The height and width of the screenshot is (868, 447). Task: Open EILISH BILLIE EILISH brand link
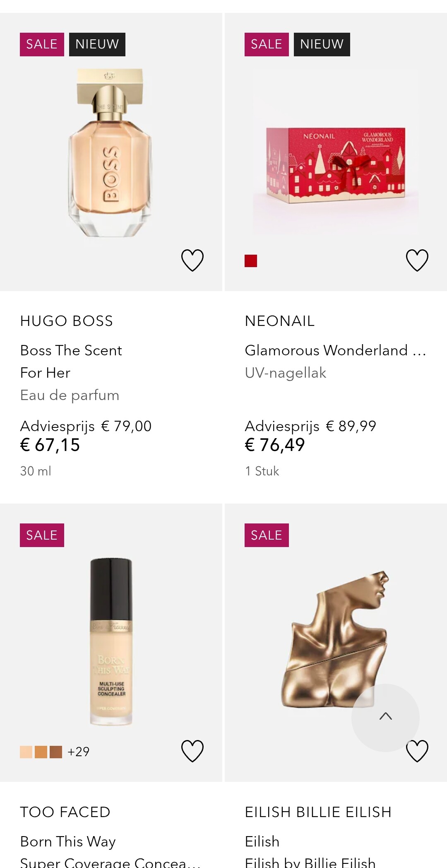pos(318,812)
